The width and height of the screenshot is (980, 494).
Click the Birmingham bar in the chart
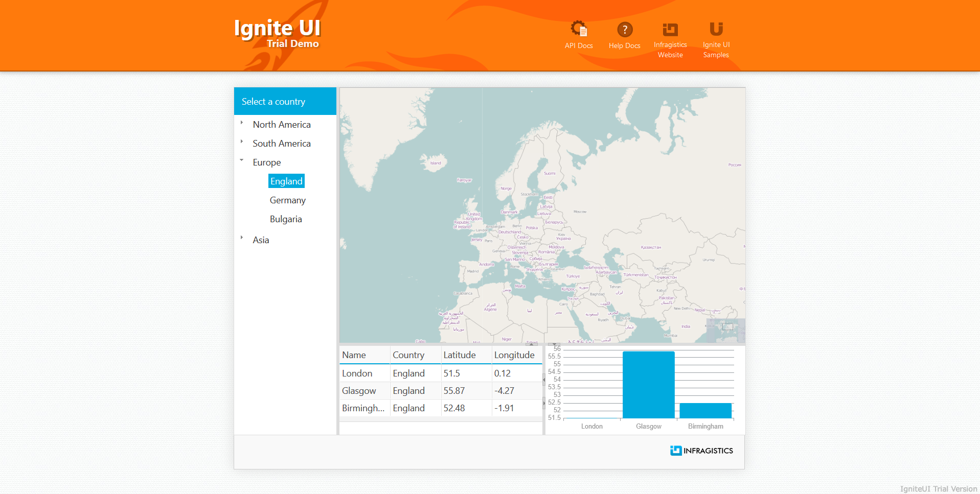pos(705,411)
